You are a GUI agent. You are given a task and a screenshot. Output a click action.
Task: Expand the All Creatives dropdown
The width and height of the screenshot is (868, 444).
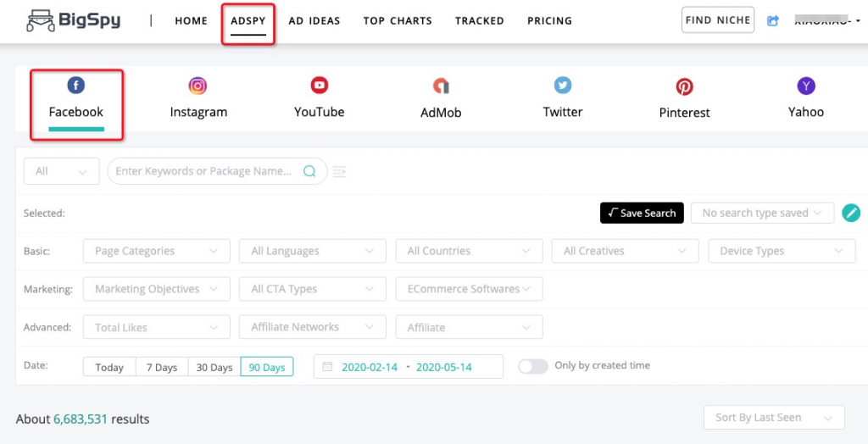tap(626, 251)
